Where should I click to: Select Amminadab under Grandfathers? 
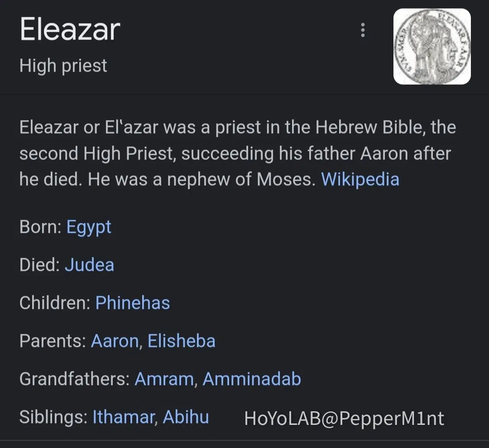point(252,379)
